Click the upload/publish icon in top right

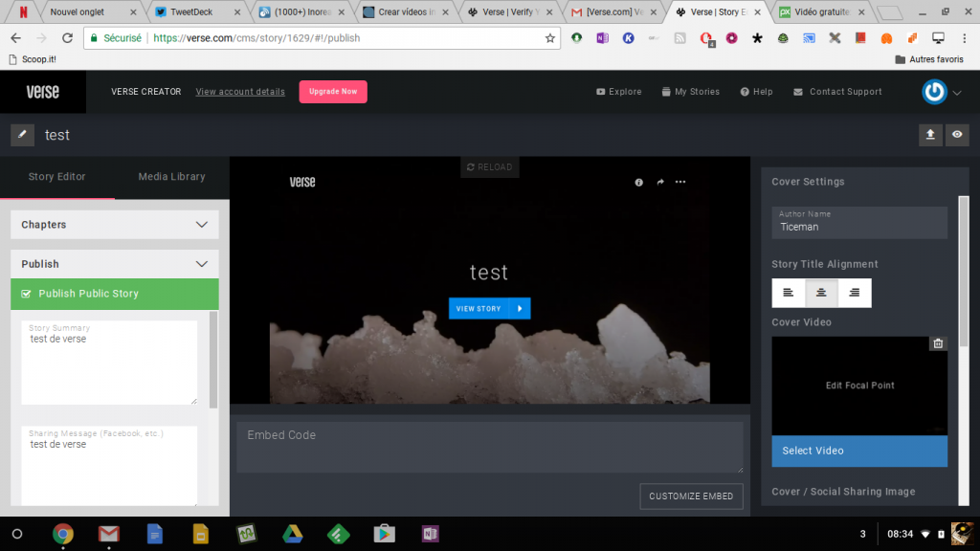pos(929,135)
